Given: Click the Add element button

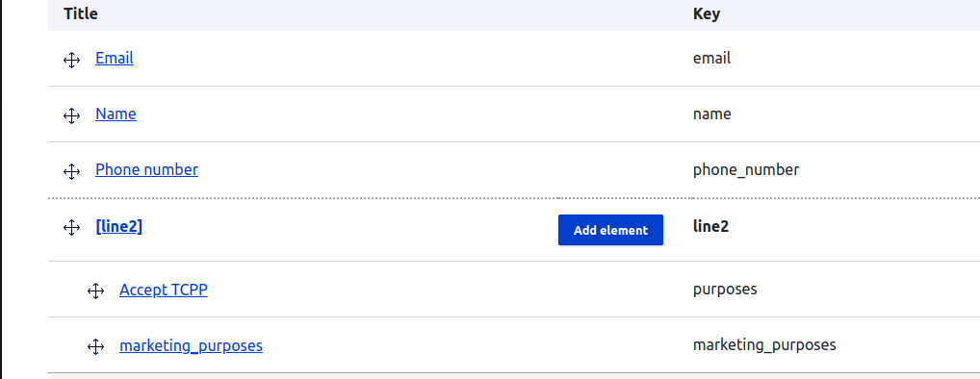Looking at the screenshot, I should coord(610,230).
